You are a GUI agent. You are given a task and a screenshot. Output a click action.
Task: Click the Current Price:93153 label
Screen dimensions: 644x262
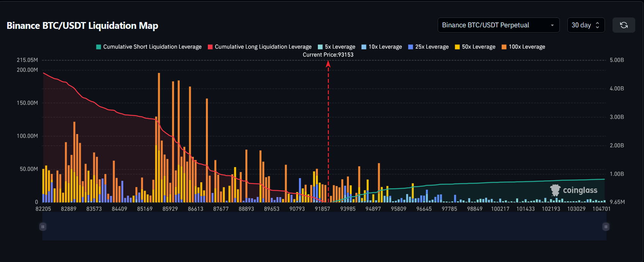(x=328, y=55)
